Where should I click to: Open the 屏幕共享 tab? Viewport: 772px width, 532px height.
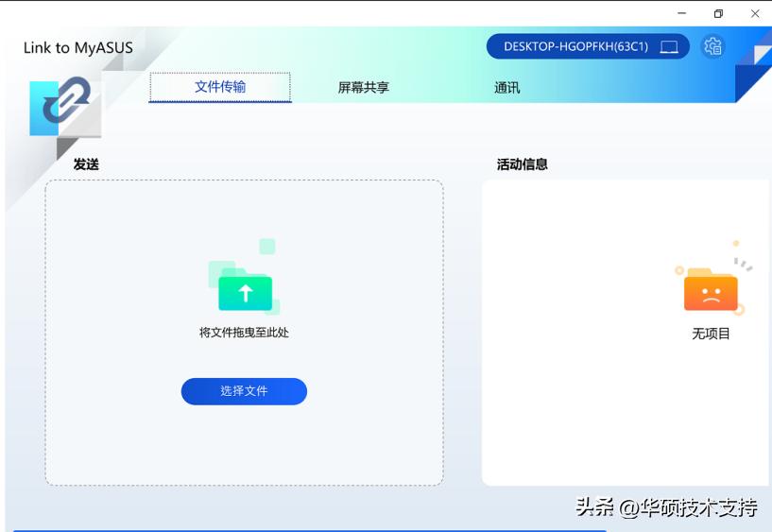[364, 88]
